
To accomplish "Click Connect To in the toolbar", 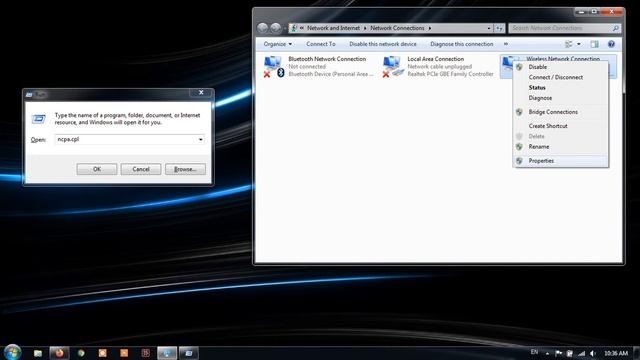I will pyautogui.click(x=321, y=44).
